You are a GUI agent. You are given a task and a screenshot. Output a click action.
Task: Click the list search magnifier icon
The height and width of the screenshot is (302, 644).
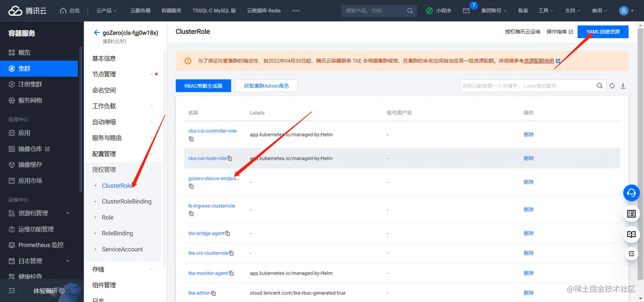click(x=600, y=85)
